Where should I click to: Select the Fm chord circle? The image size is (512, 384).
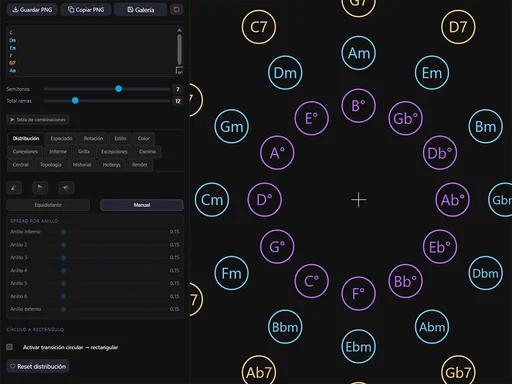[x=231, y=273]
